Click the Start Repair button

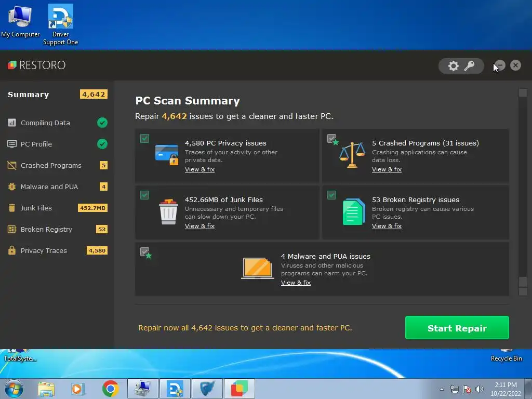click(457, 328)
